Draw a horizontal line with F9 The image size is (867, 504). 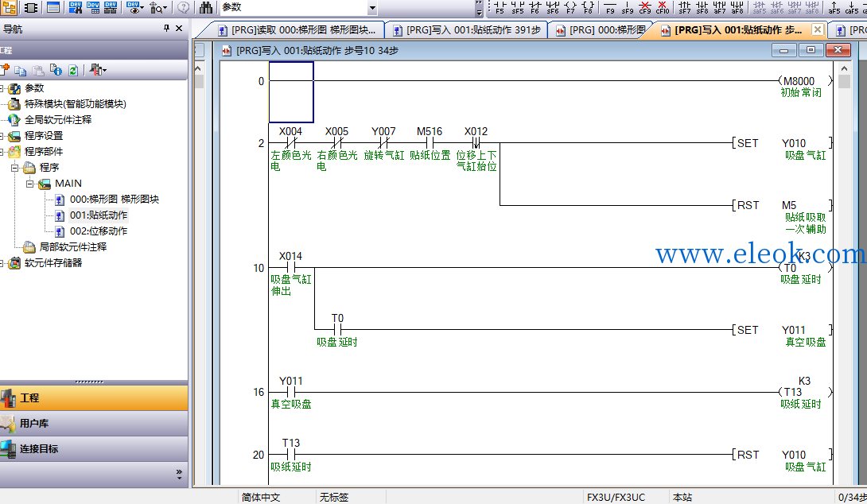(610, 7)
